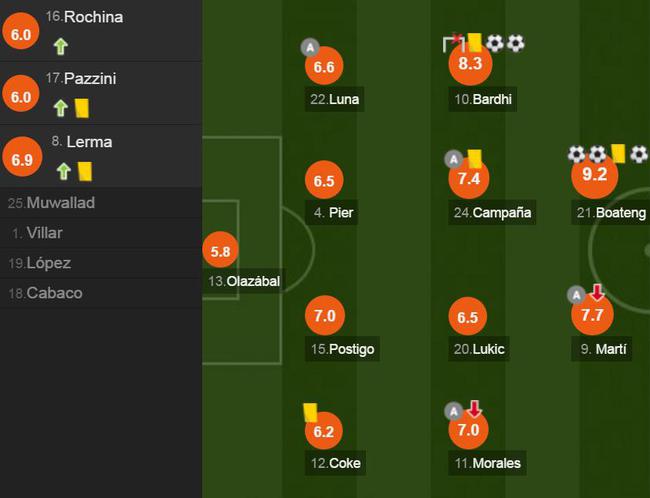Viewport: 650px width, 498px height.
Task: Click the yellow card icon above Bardhi
Action: coord(475,42)
